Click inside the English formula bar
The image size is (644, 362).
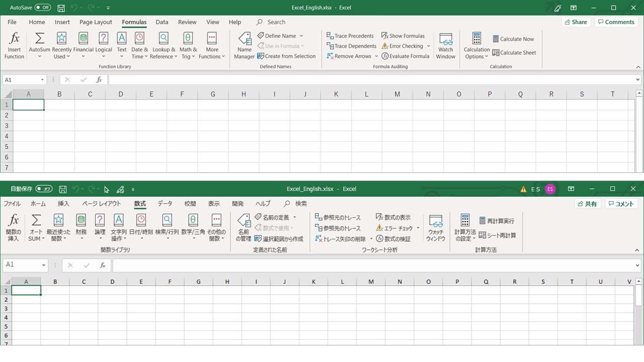coord(302,79)
